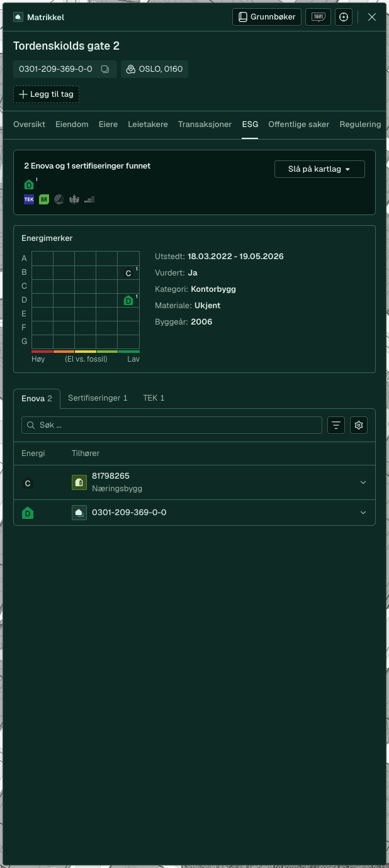The width and height of the screenshot is (389, 868).
Task: Click the green D energy icon in summary
Action: pyautogui.click(x=29, y=184)
